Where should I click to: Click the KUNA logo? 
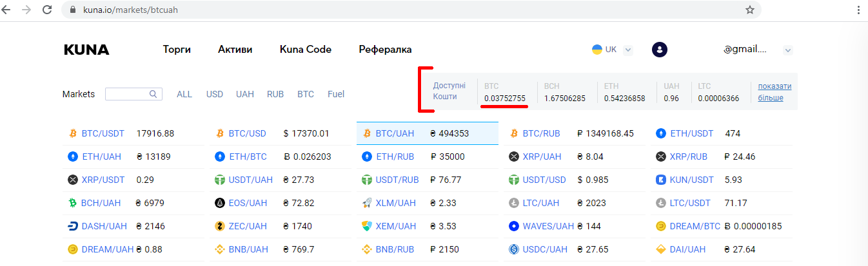(x=86, y=50)
